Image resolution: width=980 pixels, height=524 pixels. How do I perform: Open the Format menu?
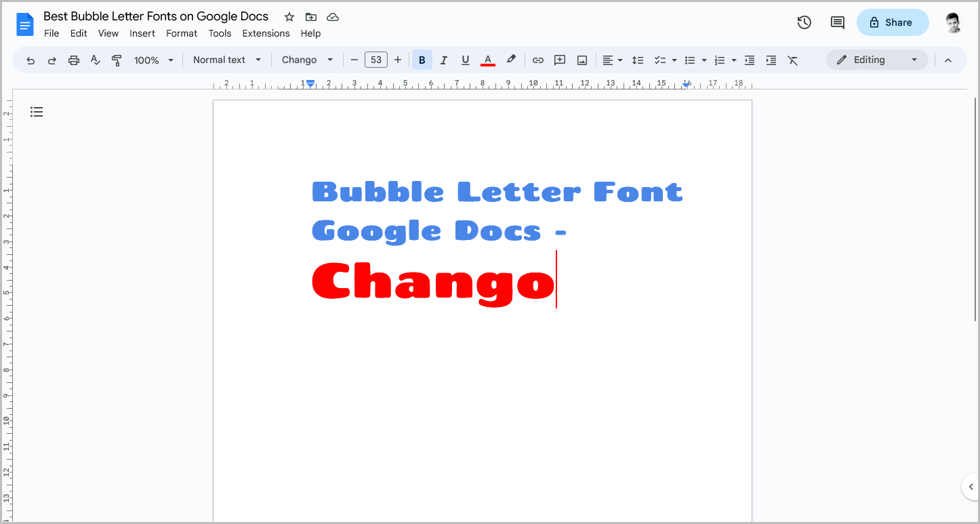tap(181, 33)
